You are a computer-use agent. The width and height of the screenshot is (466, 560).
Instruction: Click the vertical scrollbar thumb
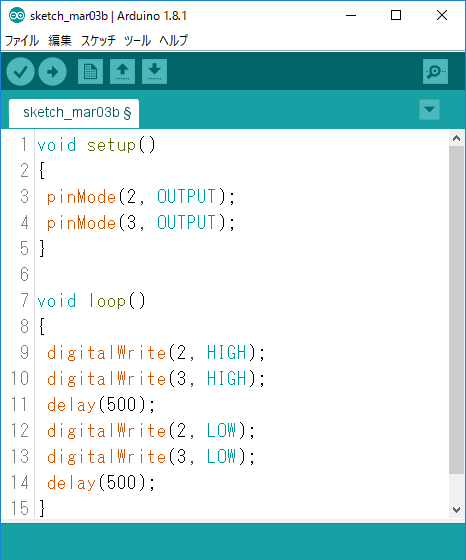pyautogui.click(x=456, y=310)
